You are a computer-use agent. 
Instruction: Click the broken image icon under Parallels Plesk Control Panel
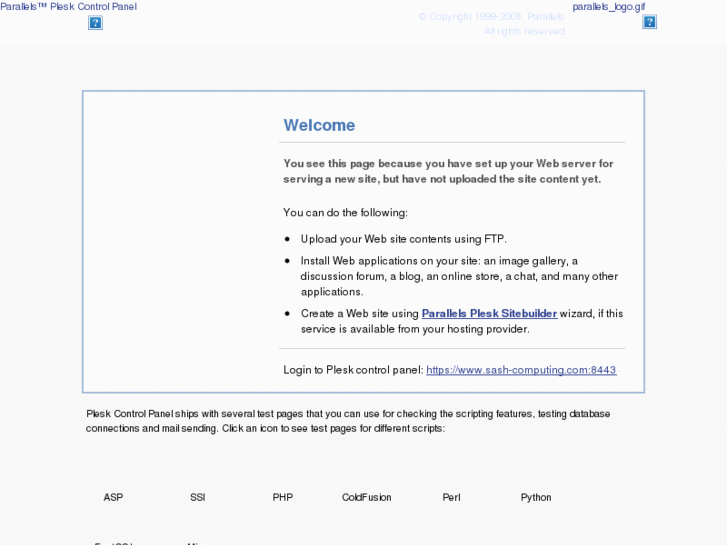[x=95, y=23]
